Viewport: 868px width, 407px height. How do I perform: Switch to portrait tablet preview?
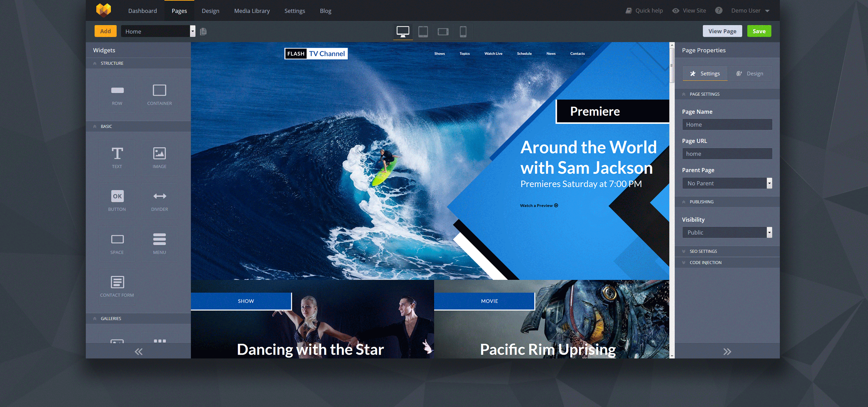423,32
